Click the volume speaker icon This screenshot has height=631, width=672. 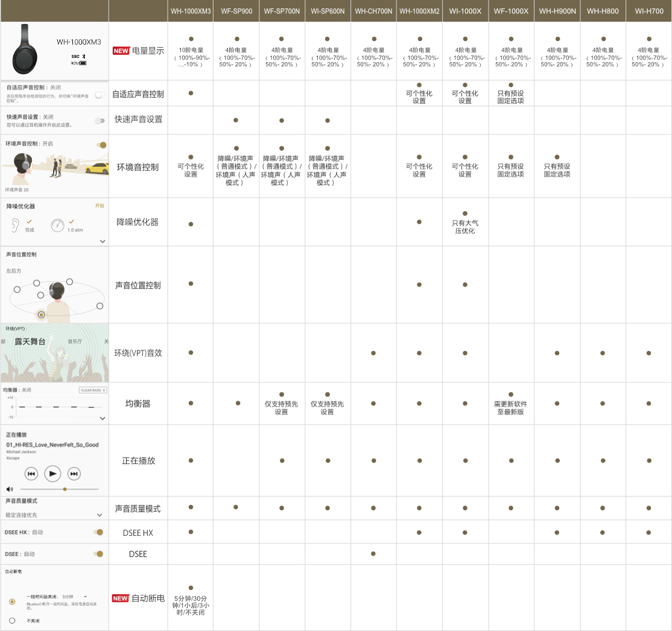(x=10, y=489)
